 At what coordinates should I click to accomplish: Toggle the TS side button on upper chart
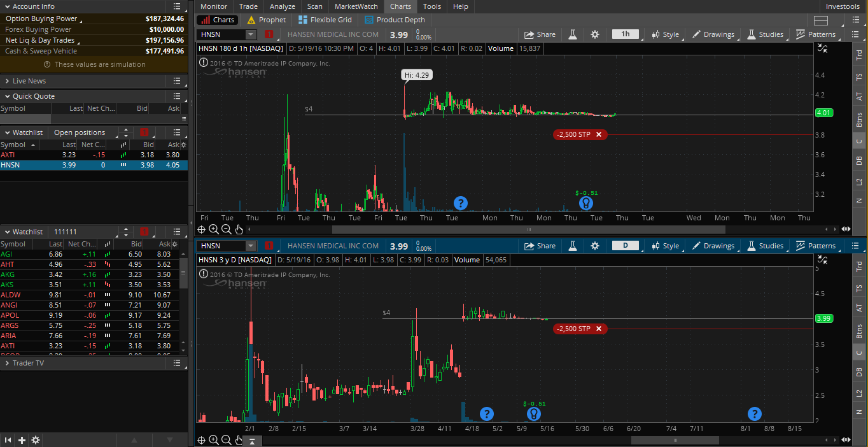click(x=859, y=76)
